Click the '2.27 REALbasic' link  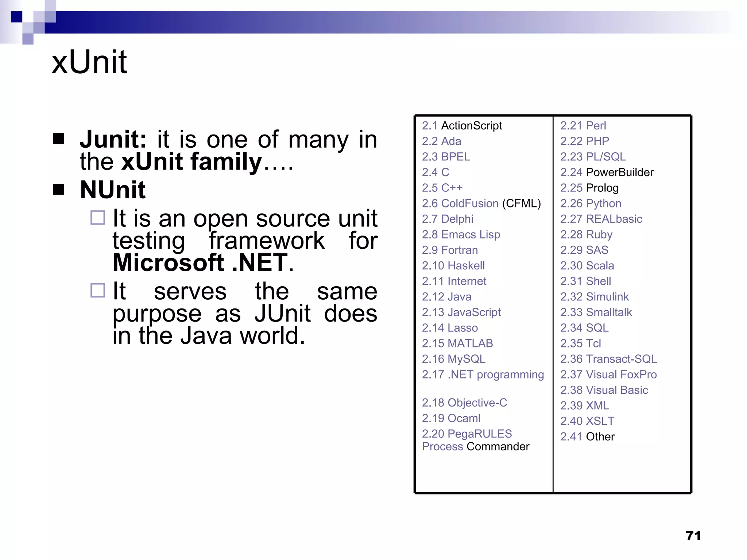point(601,219)
